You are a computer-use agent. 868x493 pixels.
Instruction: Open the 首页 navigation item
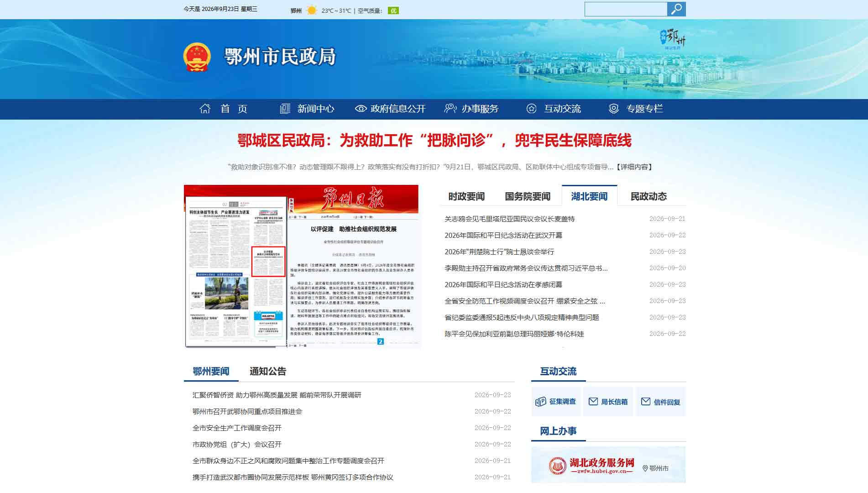pyautogui.click(x=234, y=109)
